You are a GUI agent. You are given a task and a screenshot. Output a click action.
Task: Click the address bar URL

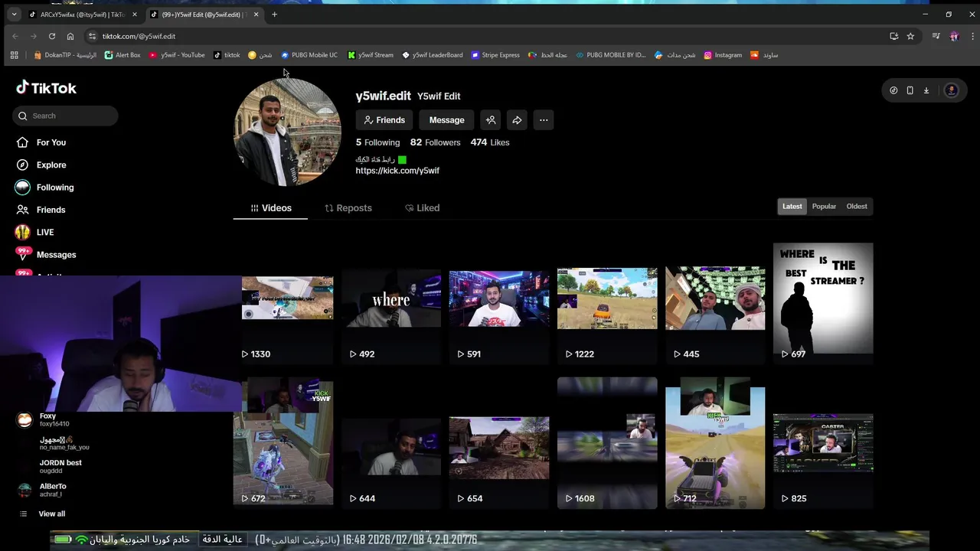click(x=139, y=36)
